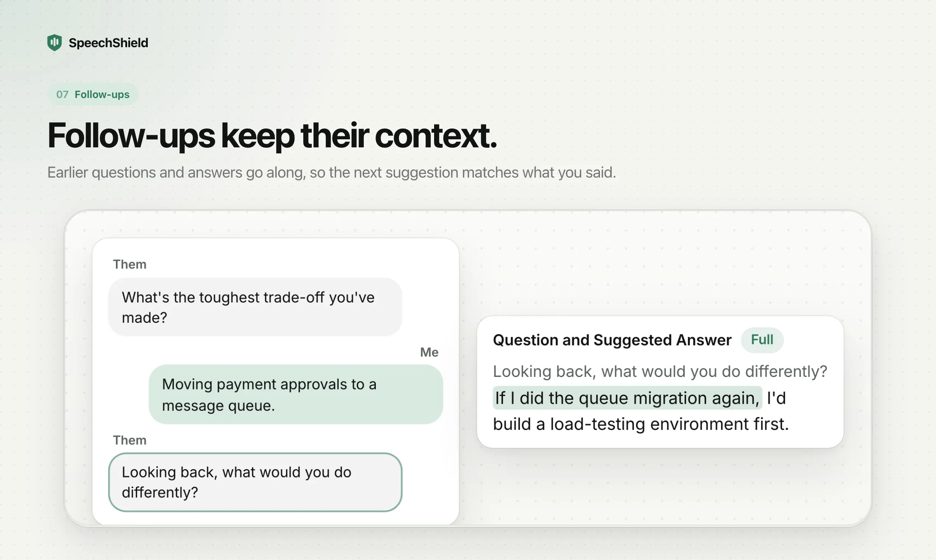
Task: Click the Question and Suggested Answer heading
Action: pos(612,340)
